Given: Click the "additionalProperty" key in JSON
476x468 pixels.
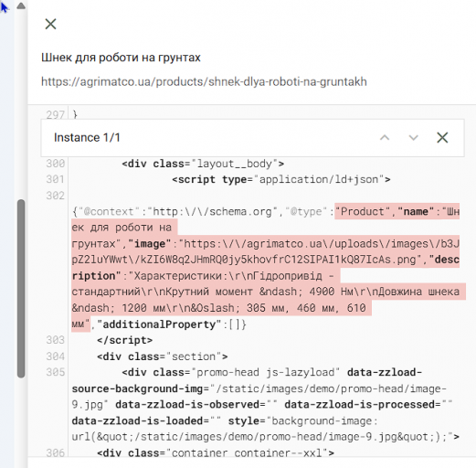Looking at the screenshot, I should 160,324.
